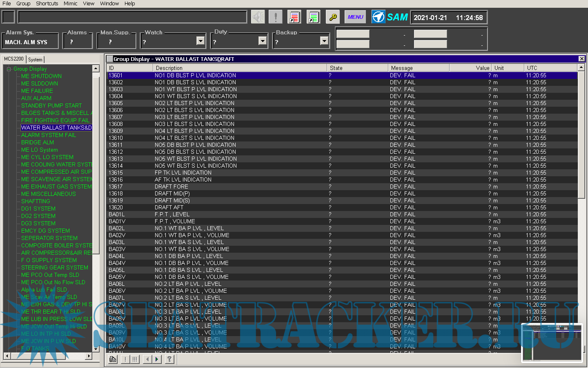Switch to the System tab

point(36,60)
